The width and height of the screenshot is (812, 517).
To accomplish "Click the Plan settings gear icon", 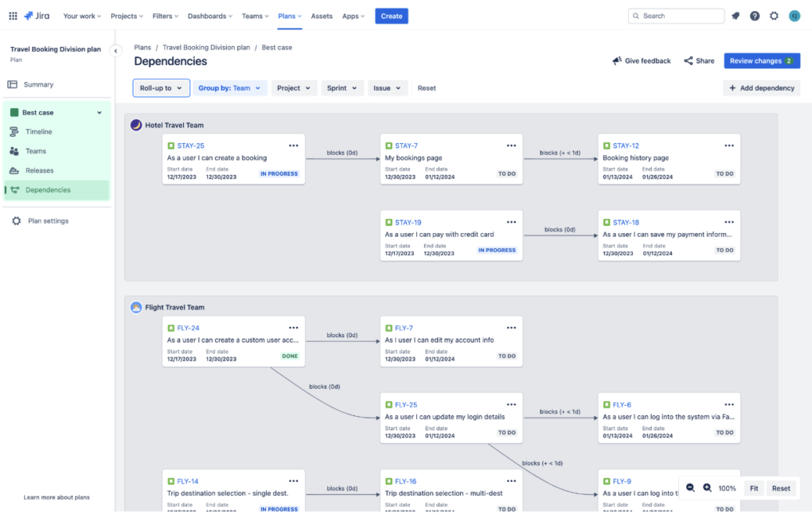I will pyautogui.click(x=17, y=221).
